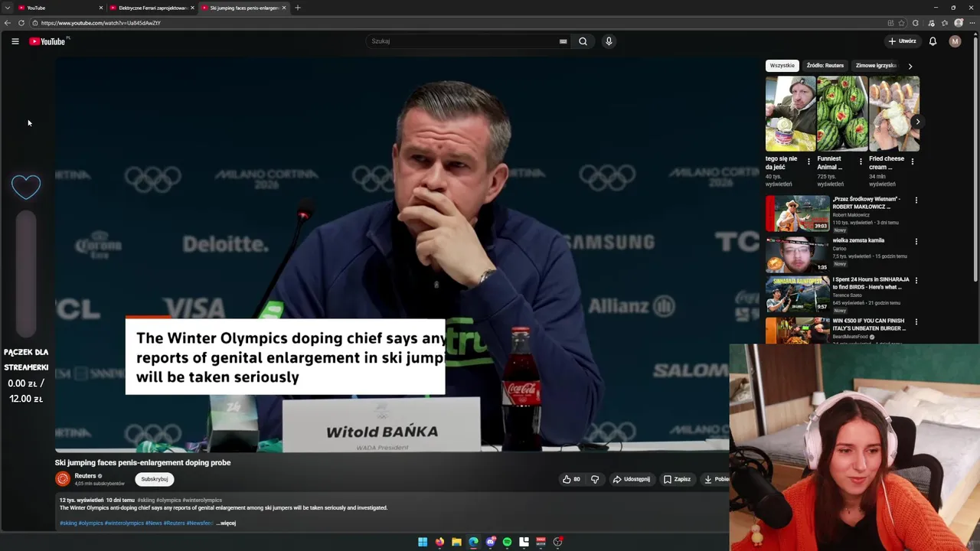Click the video title text
This screenshot has width=980, height=551.
click(142, 463)
